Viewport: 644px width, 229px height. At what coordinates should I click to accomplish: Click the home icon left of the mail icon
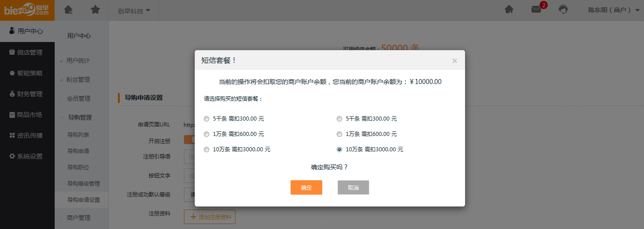coord(509,10)
